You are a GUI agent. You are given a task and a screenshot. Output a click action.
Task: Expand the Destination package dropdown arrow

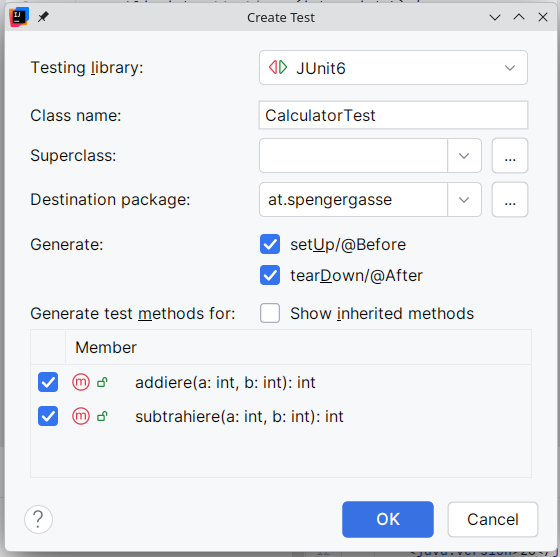tap(464, 200)
